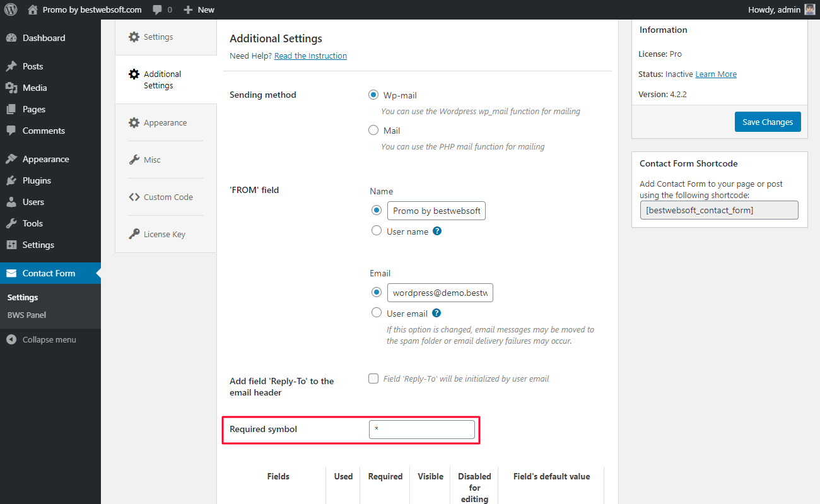Open the License Key tab
Image resolution: width=820 pixels, height=504 pixels.
(x=166, y=234)
